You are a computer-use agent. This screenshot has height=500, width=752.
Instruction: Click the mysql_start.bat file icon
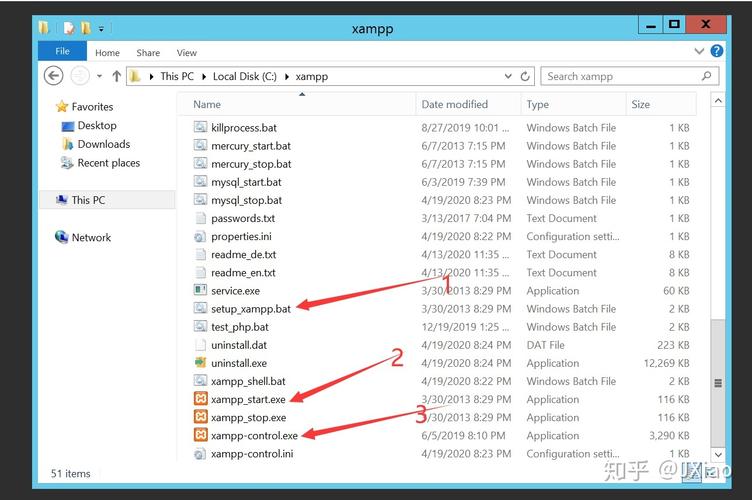tap(200, 182)
